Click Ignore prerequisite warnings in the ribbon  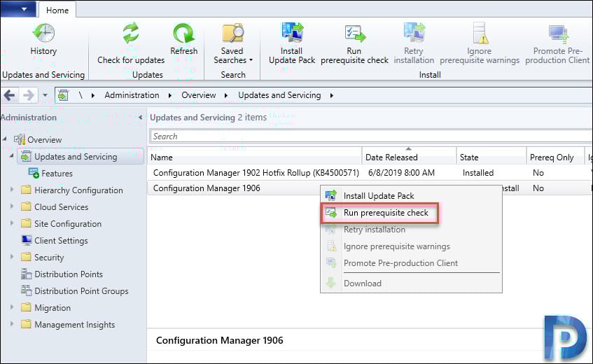pyautogui.click(x=480, y=44)
